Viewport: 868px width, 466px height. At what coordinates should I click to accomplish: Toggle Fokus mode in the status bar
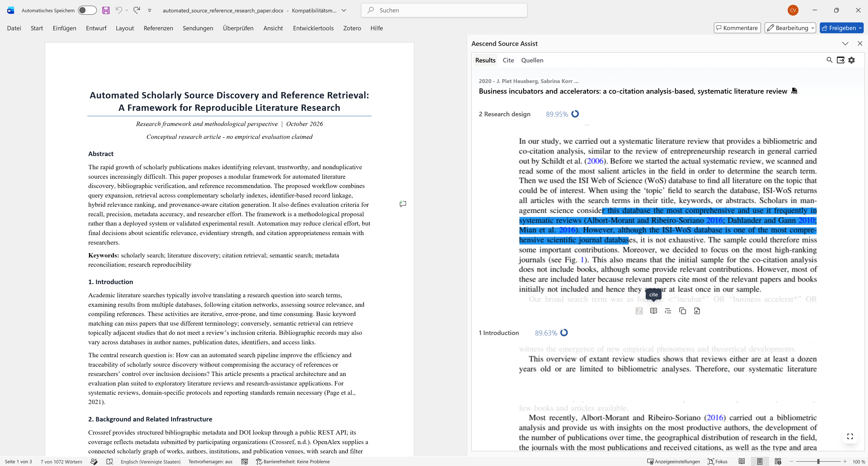[x=717, y=462]
